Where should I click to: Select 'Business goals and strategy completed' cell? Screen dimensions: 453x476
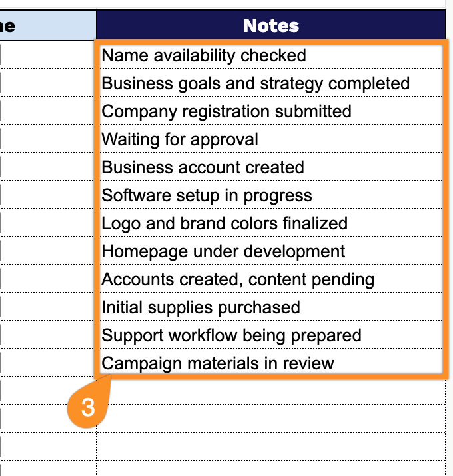tap(271, 83)
